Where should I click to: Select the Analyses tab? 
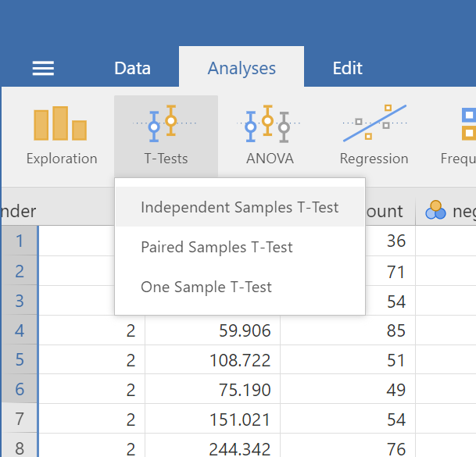pyautogui.click(x=242, y=69)
